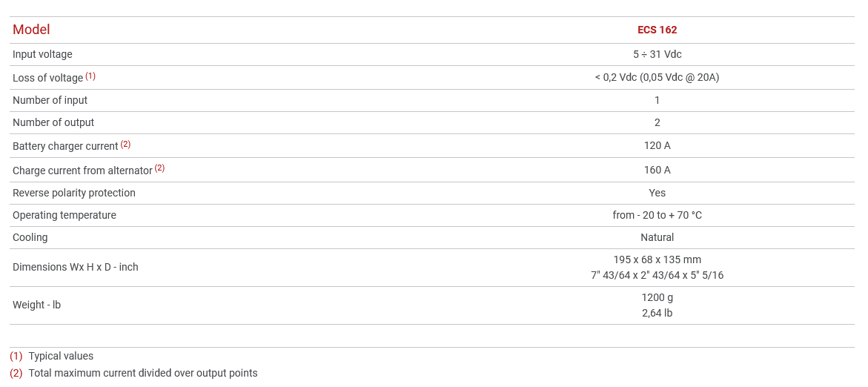Click the "< 0,2 Vdc" loss value
This screenshot has height=387, width=868.
tap(657, 77)
